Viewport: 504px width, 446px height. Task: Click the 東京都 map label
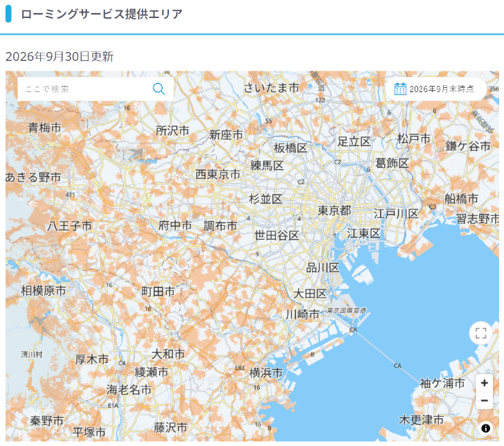click(x=334, y=211)
